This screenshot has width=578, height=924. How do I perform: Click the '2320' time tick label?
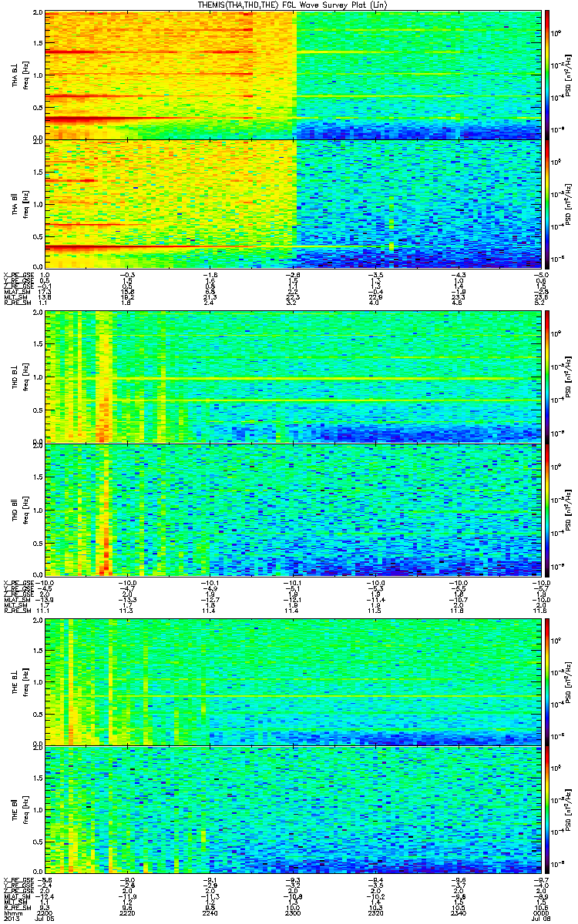click(x=376, y=914)
